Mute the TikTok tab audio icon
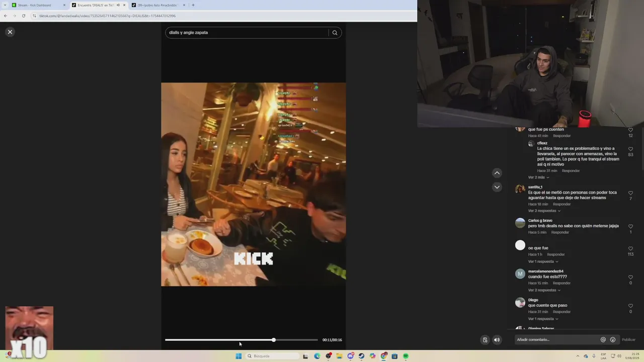 pos(118,5)
